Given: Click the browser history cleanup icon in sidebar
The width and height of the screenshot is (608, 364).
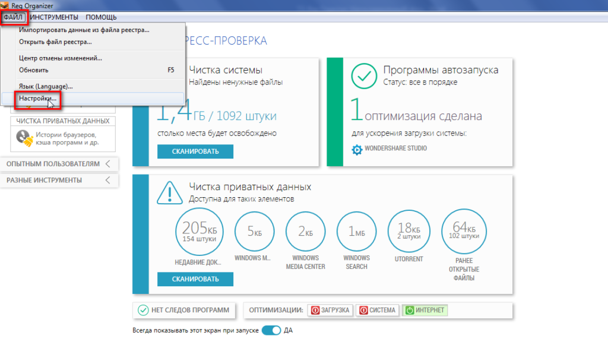Looking at the screenshot, I should coord(24,138).
